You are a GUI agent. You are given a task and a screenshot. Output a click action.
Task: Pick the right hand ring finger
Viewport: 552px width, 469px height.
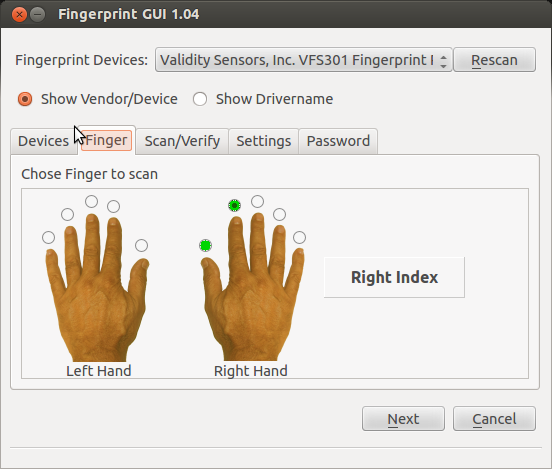(280, 214)
